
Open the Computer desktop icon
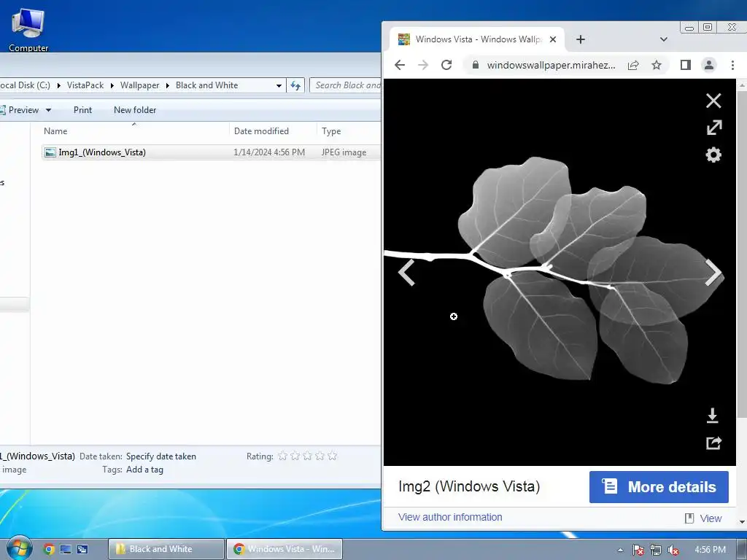click(28, 28)
